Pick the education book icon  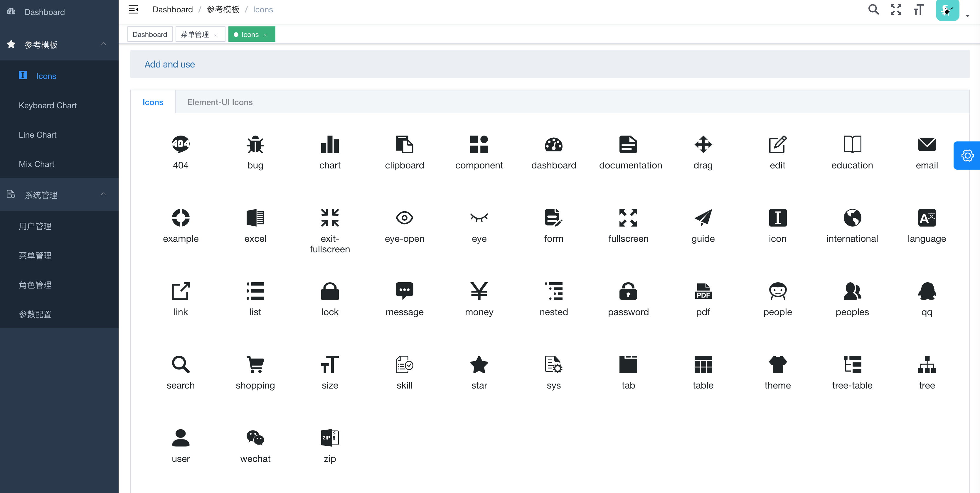click(x=852, y=145)
